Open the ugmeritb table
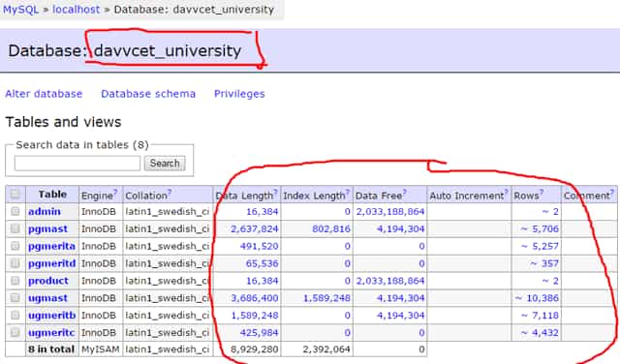This screenshot has height=364, width=620. 51,316
